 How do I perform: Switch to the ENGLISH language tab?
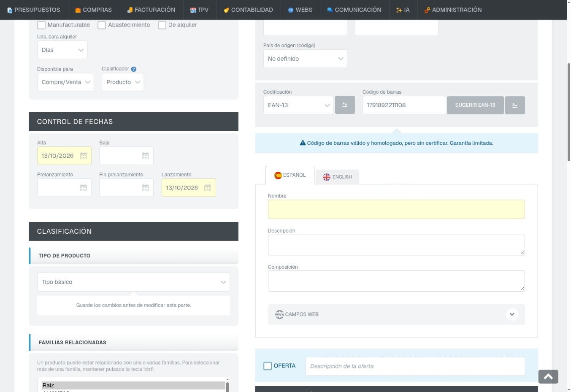(x=338, y=177)
